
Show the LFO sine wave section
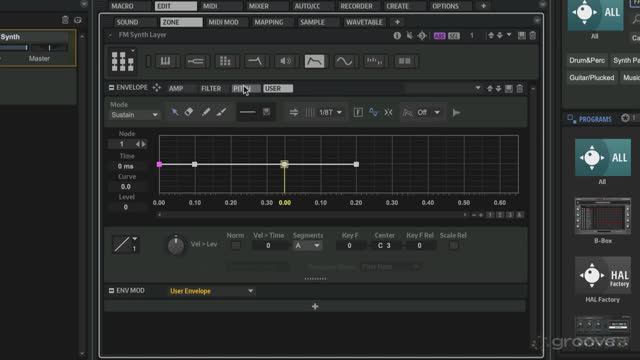(344, 61)
